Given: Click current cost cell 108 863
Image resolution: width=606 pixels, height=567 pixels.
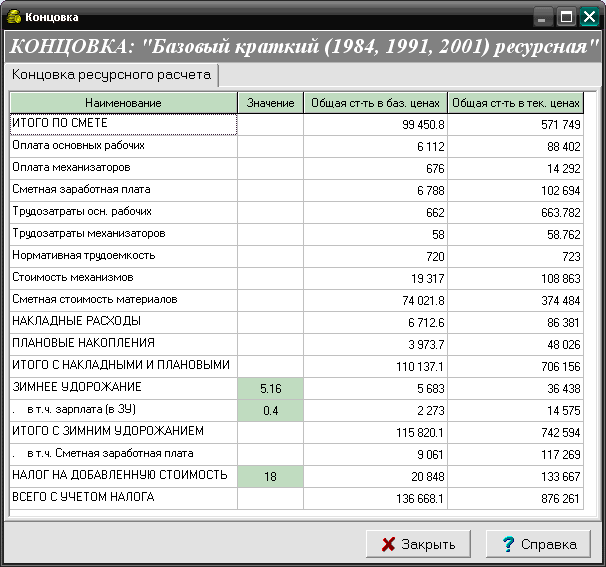Looking at the screenshot, I should point(516,279).
